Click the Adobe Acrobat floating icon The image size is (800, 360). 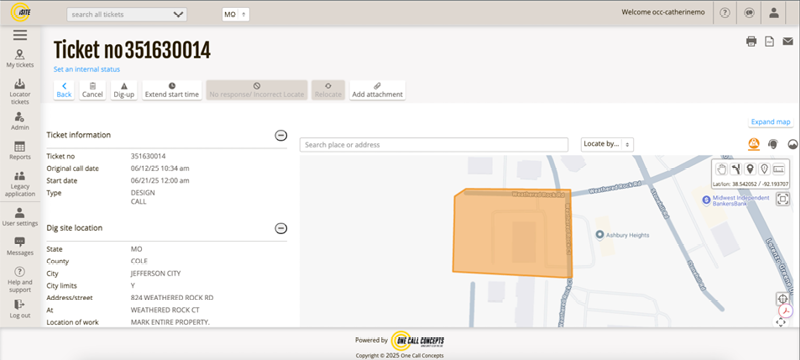tap(786, 310)
